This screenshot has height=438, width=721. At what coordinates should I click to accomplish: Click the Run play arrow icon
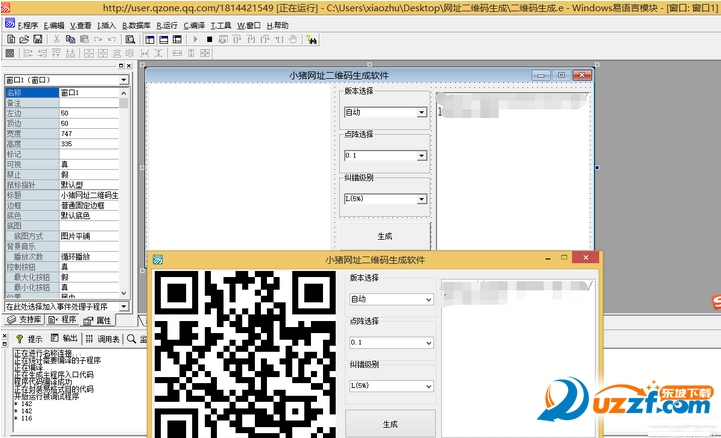(x=195, y=40)
